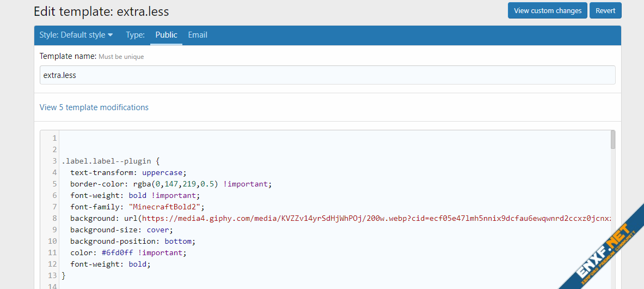Click the background-position: bottom line
The width and height of the screenshot is (644, 289).
click(132, 241)
